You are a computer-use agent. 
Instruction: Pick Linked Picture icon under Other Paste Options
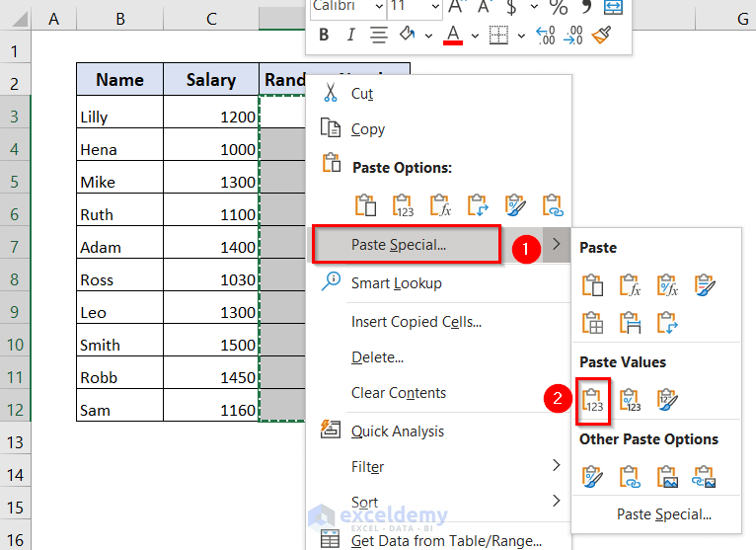point(704,477)
